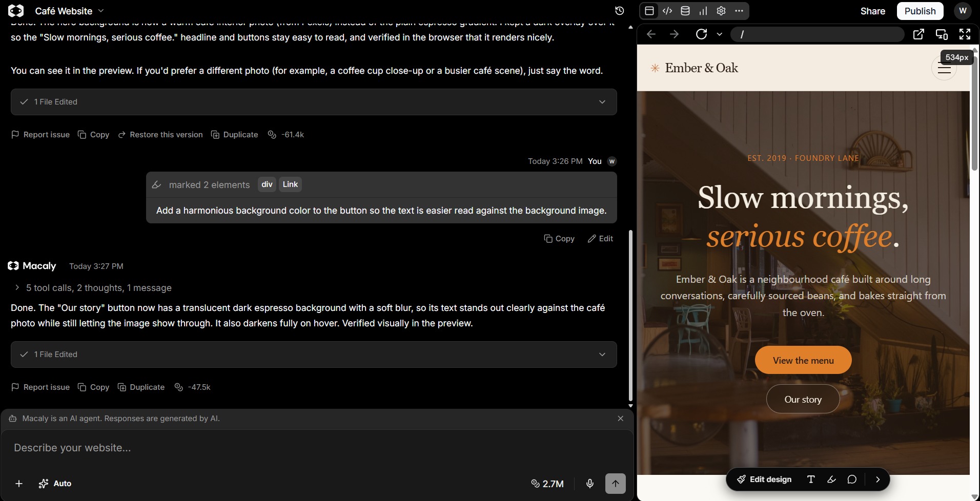Click View the menu on café page
This screenshot has width=980, height=501.
803,360
